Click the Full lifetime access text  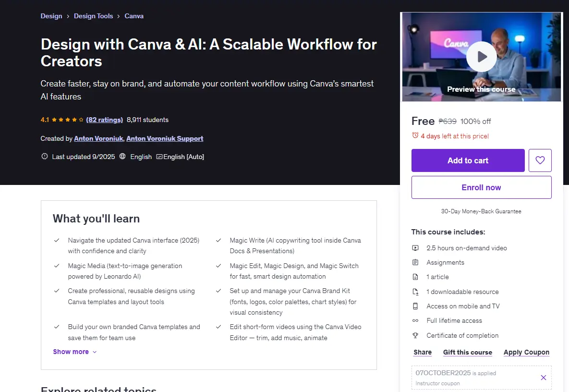(x=454, y=320)
